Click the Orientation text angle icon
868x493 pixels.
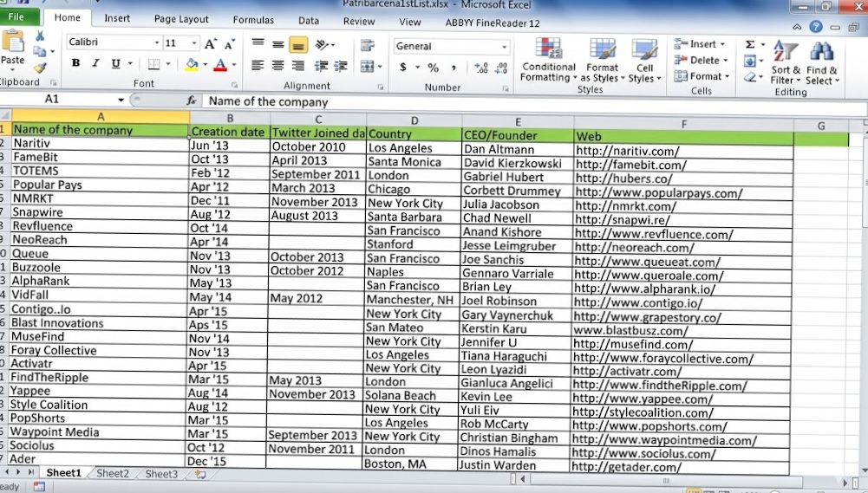click(x=323, y=45)
